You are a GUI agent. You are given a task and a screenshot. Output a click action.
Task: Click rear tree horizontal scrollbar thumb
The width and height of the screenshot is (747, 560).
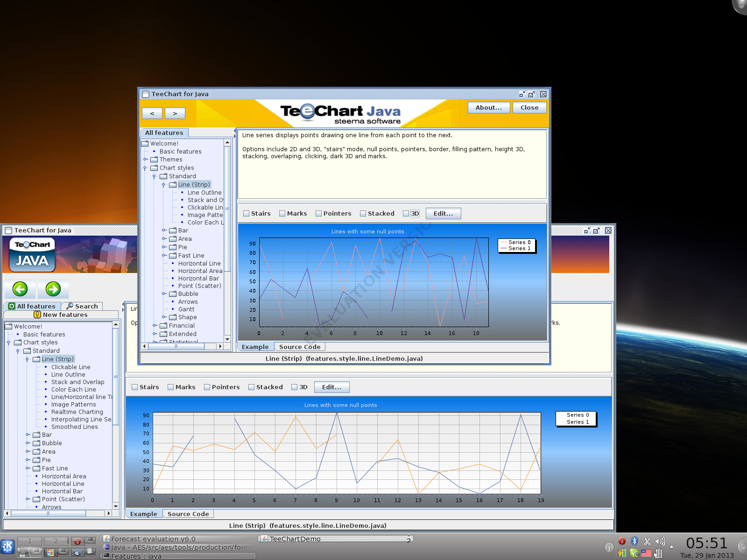[x=48, y=513]
